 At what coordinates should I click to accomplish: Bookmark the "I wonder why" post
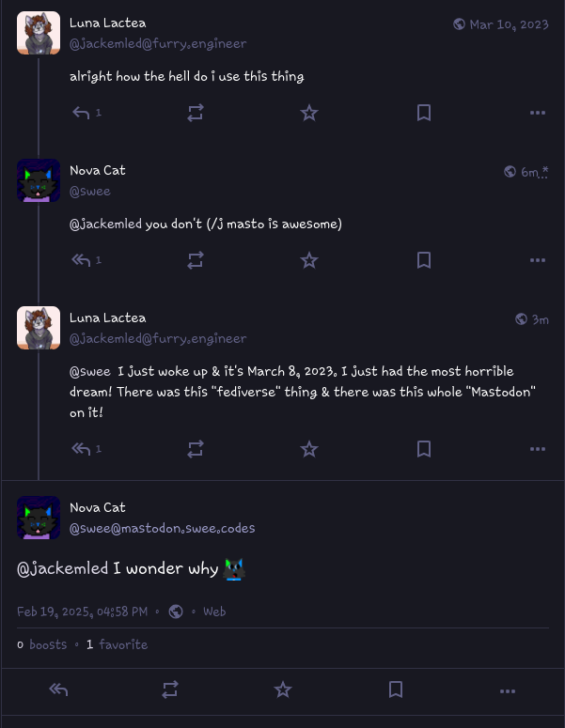pos(396,690)
